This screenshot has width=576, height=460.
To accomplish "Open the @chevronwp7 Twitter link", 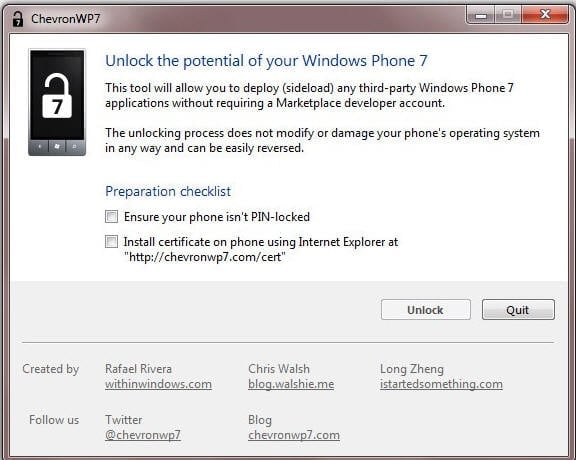I will pos(143,435).
